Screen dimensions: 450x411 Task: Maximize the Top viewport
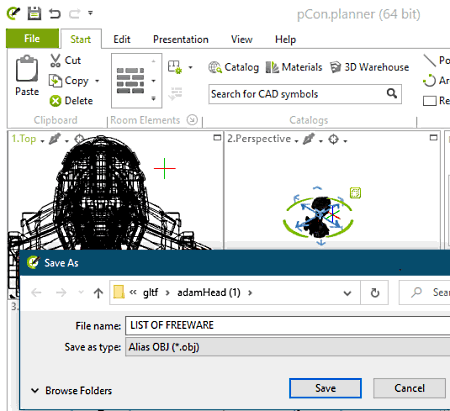pyautogui.click(x=217, y=138)
